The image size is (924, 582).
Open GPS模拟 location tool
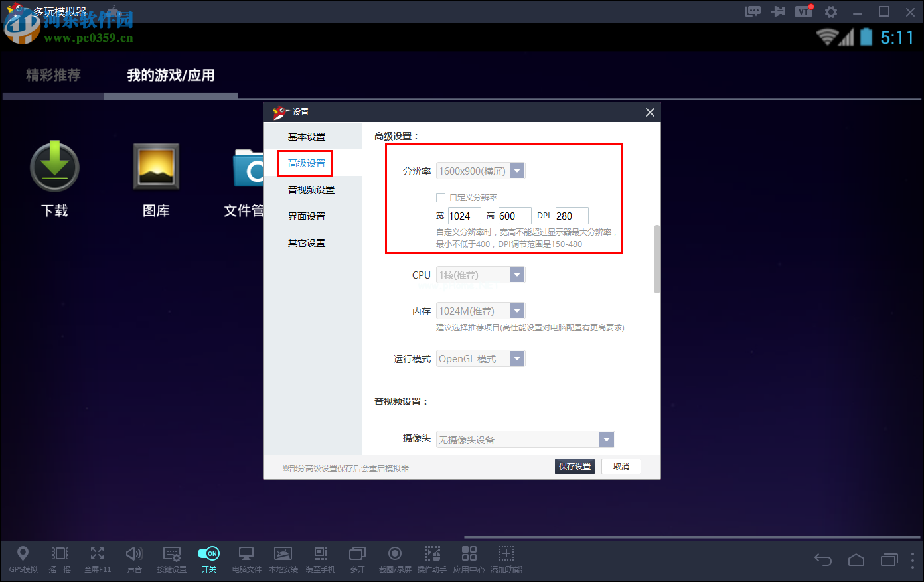coord(23,559)
